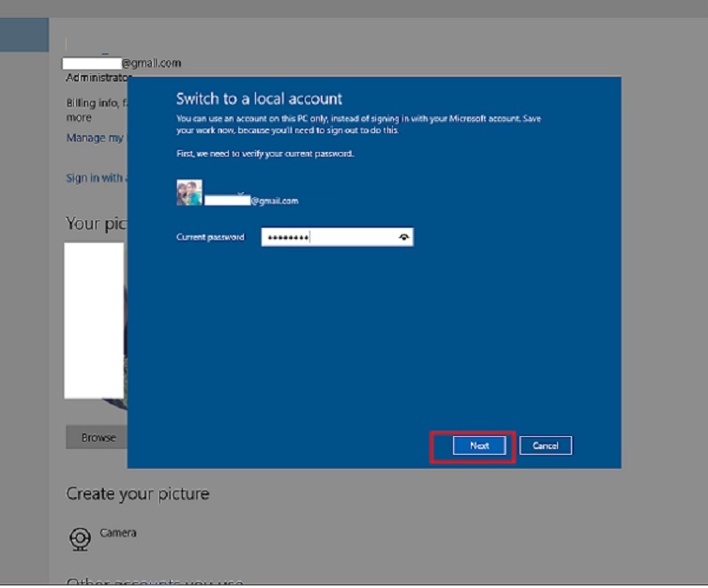Click the Camera label under Create your picture
The width and height of the screenshot is (708, 588).
pos(118,533)
